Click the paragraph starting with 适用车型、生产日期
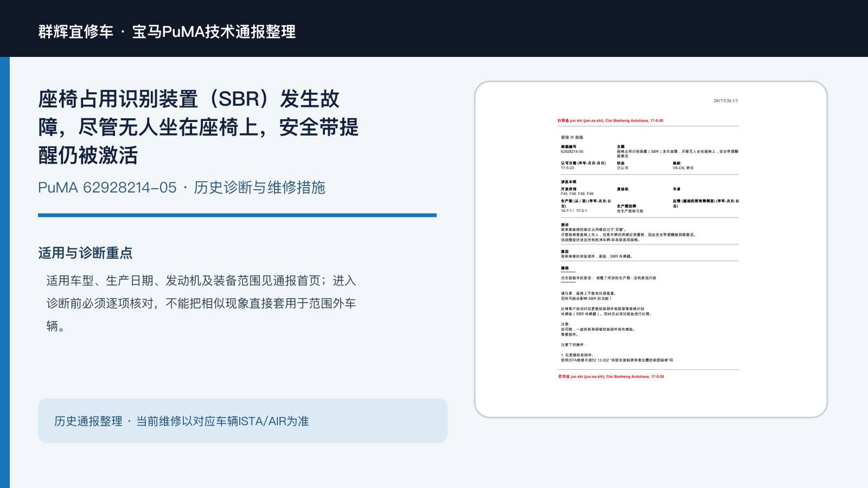The image size is (868, 488). pos(201,303)
